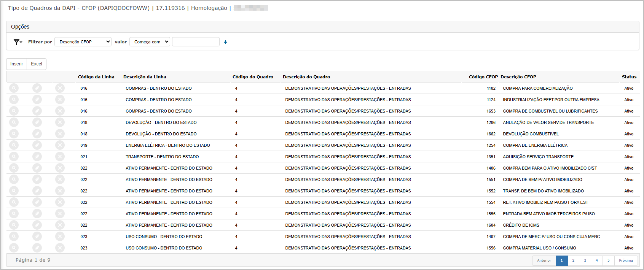Open the funnel filter options dropdown
This screenshot has height=270, width=644.
pos(18,42)
